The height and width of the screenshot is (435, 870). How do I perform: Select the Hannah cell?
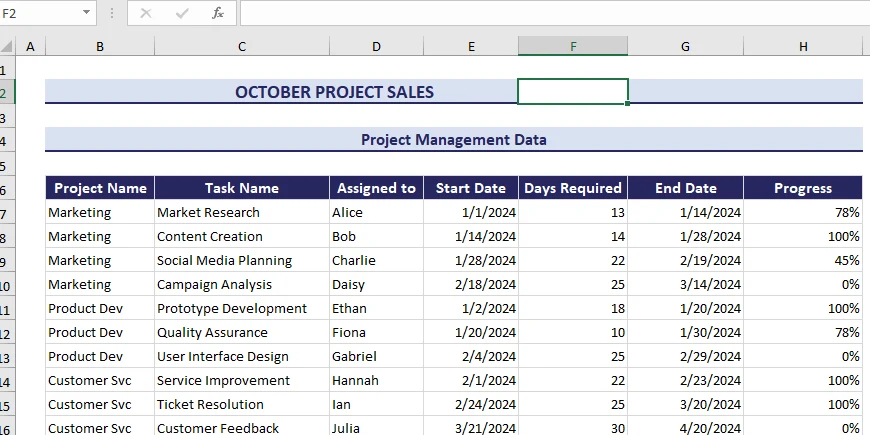(376, 380)
